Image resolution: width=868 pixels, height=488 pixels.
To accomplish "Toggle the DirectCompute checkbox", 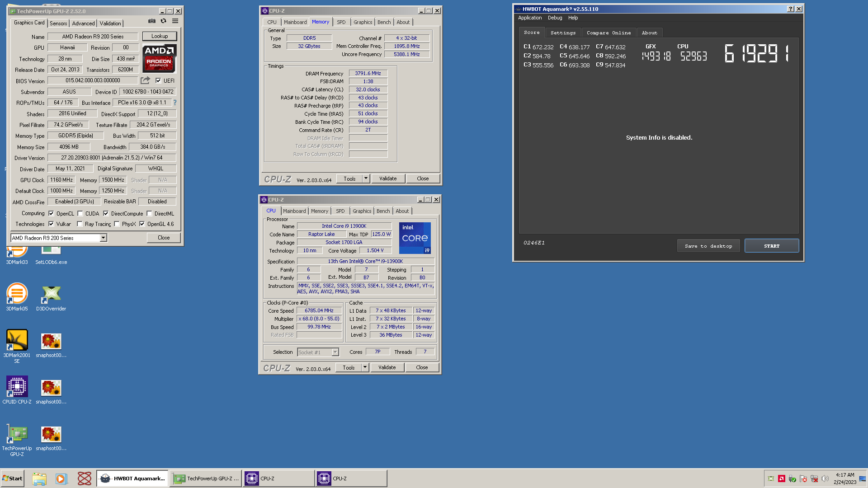I will 106,214.
